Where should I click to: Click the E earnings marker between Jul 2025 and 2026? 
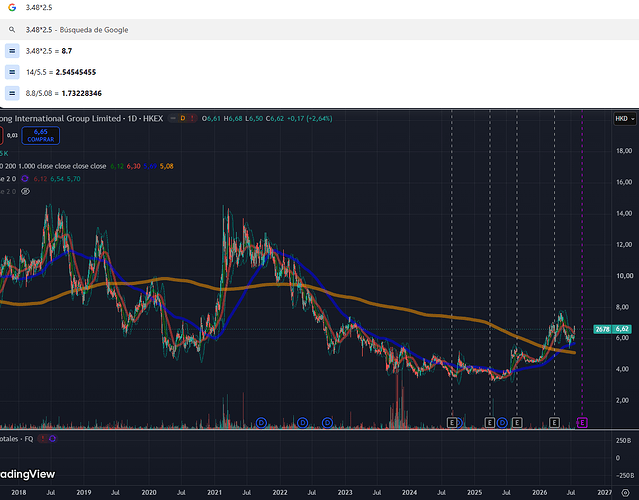[517, 423]
